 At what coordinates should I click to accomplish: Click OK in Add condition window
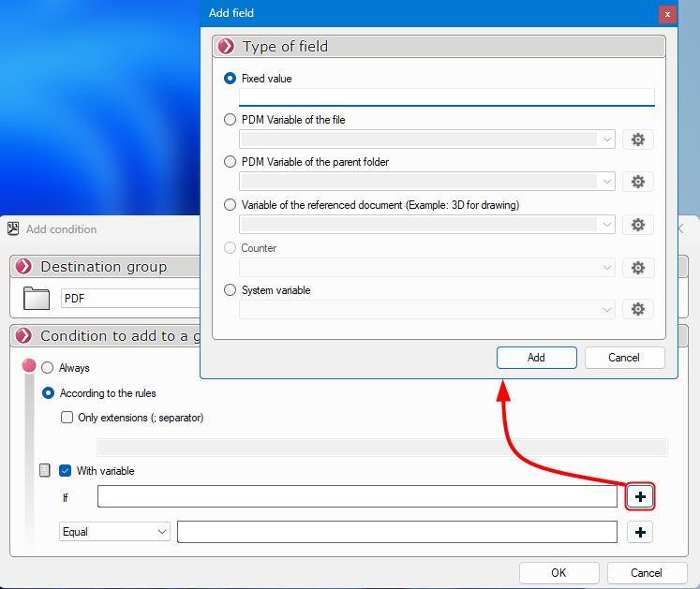click(559, 572)
